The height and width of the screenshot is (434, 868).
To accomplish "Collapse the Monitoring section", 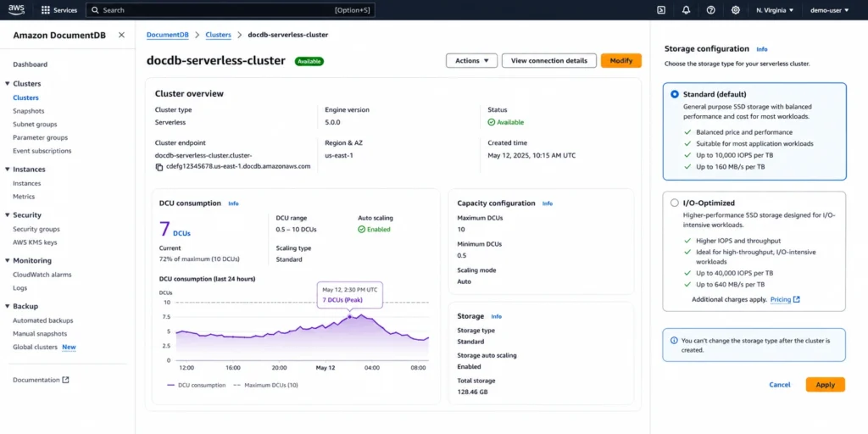I will pos(8,260).
